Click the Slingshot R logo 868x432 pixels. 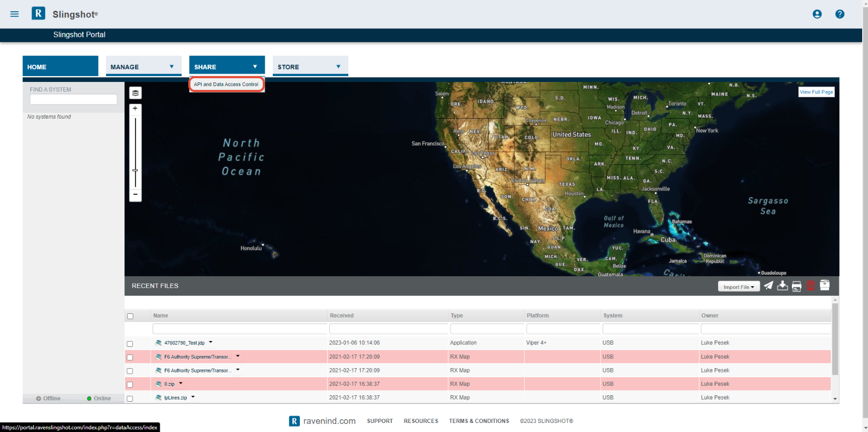[x=38, y=13]
